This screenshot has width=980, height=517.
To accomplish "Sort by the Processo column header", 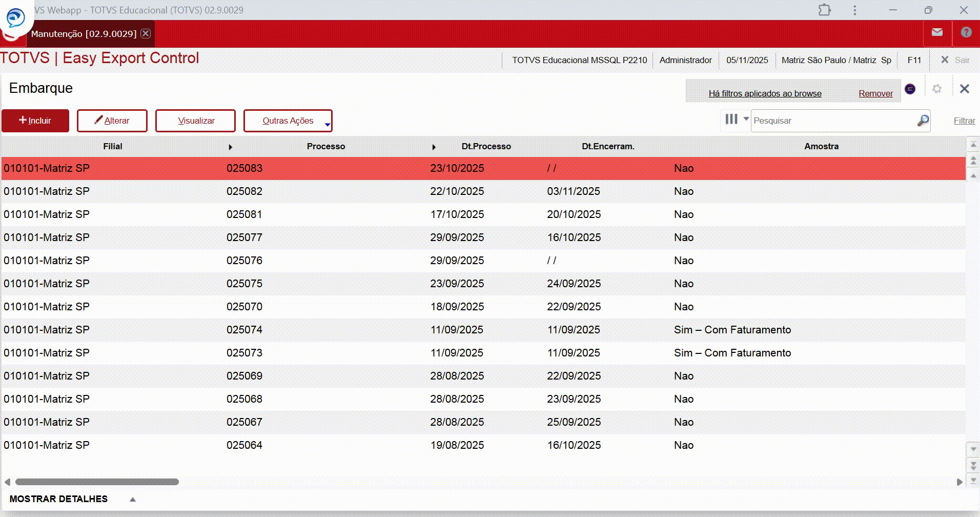I will click(326, 146).
